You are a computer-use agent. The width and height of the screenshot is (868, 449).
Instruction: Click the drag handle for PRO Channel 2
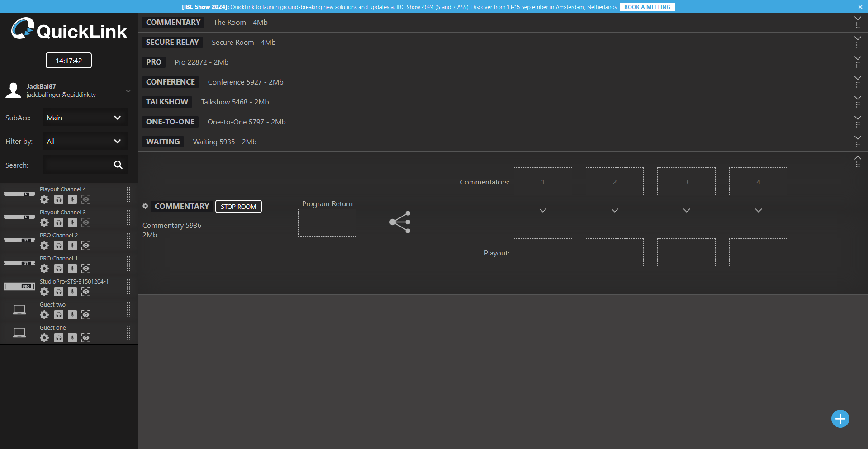coord(128,241)
